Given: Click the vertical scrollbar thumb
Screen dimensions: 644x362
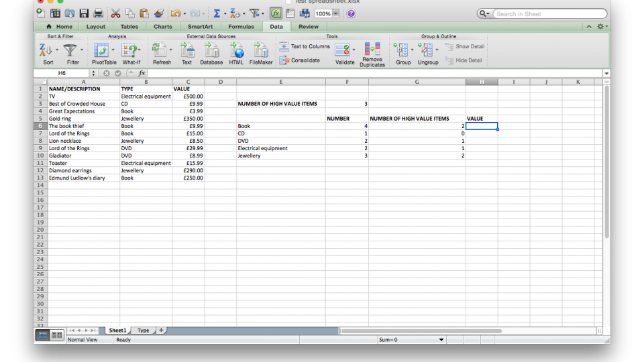Looking at the screenshot, I should point(606,162).
